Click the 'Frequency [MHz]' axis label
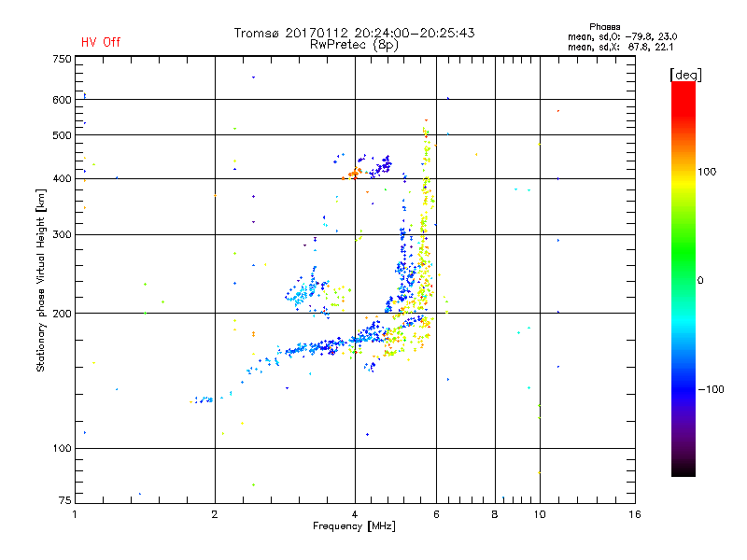 [354, 526]
